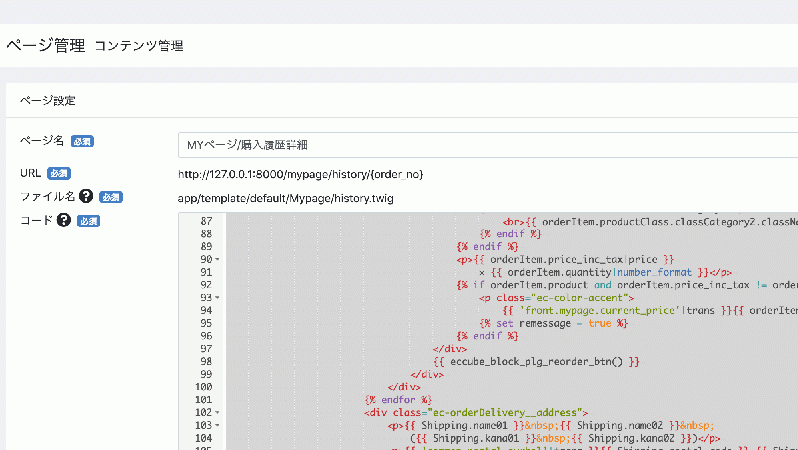
Task: Click the help icon beside ファイル名
Action: click(86, 197)
